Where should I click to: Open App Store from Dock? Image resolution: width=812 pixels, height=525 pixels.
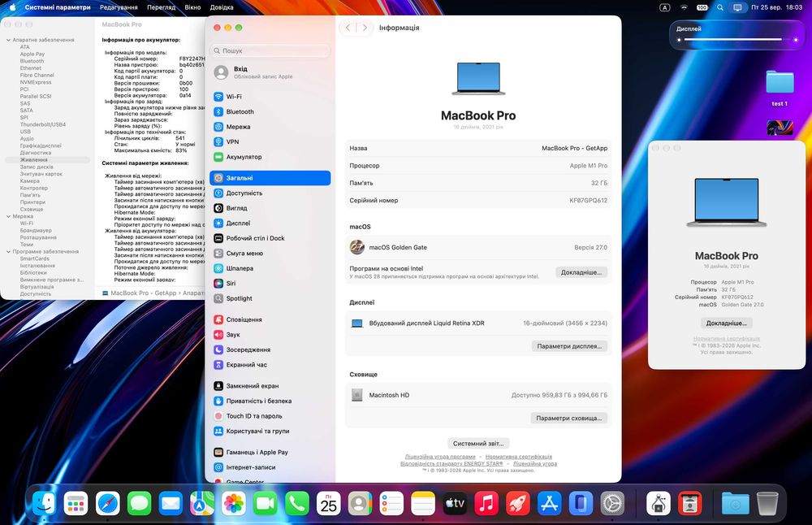(550, 503)
